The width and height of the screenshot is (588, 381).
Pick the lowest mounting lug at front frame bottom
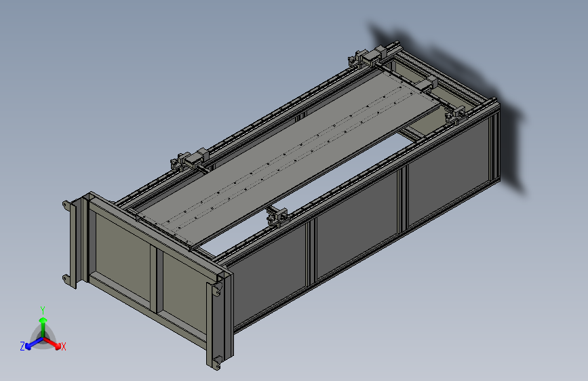point(216,363)
